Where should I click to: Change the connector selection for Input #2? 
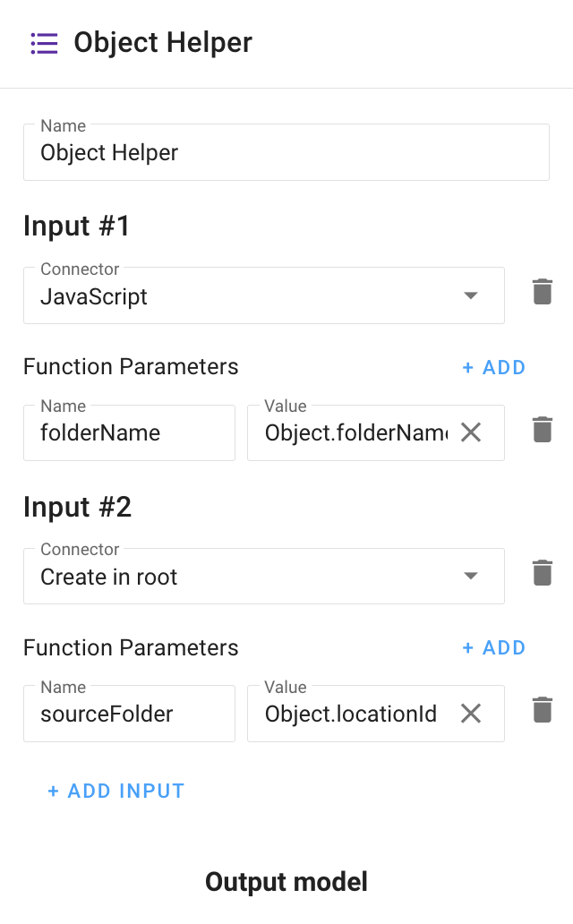point(264,576)
